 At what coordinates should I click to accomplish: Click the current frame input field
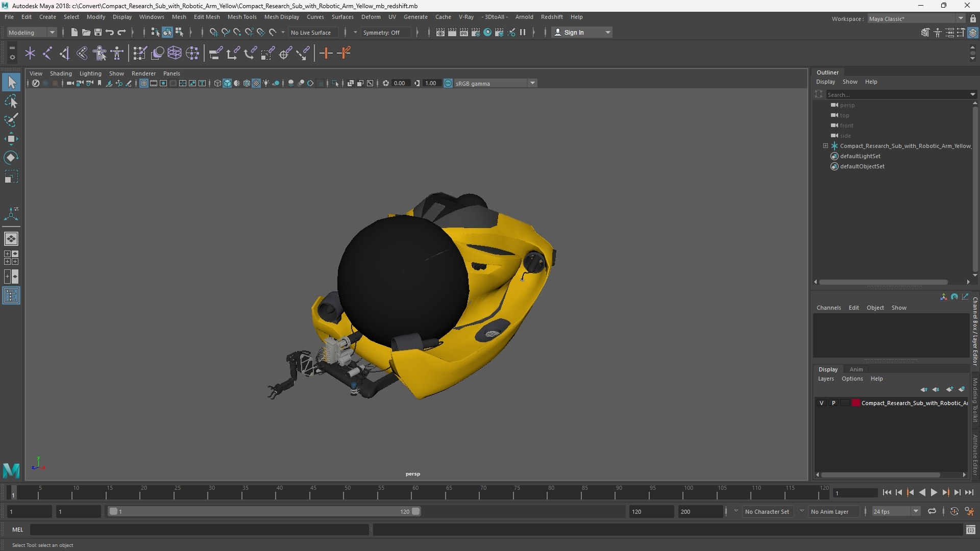(855, 493)
